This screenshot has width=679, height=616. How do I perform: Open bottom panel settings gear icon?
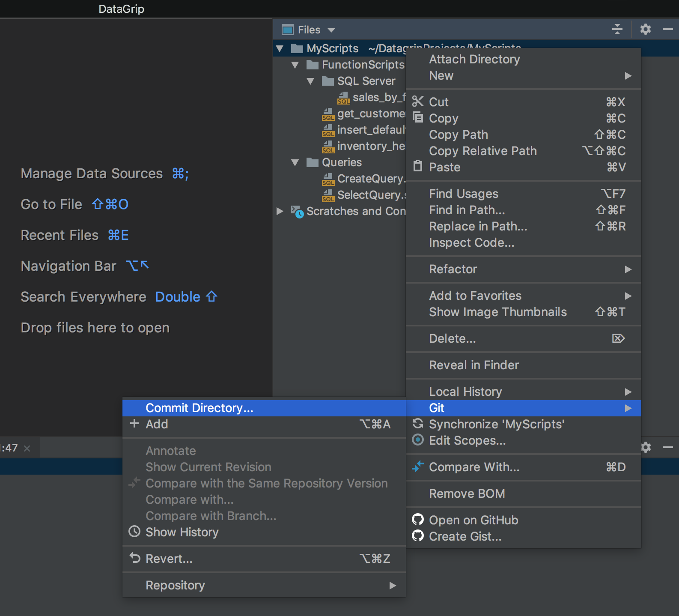646,447
